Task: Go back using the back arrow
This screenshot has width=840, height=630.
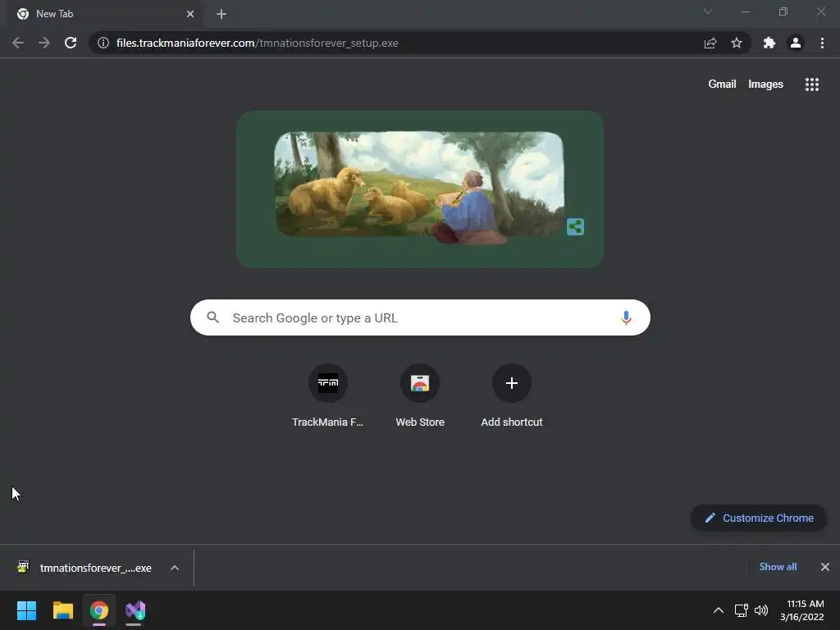Action: (x=18, y=43)
